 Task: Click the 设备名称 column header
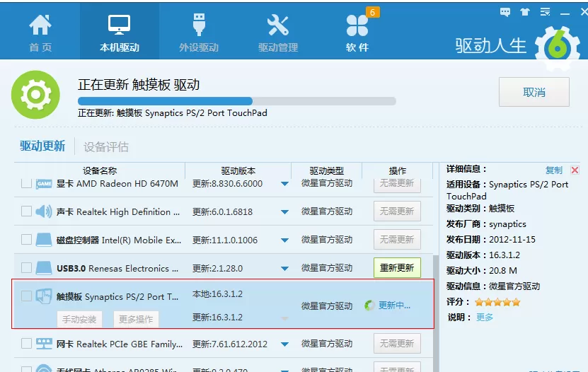(100, 171)
